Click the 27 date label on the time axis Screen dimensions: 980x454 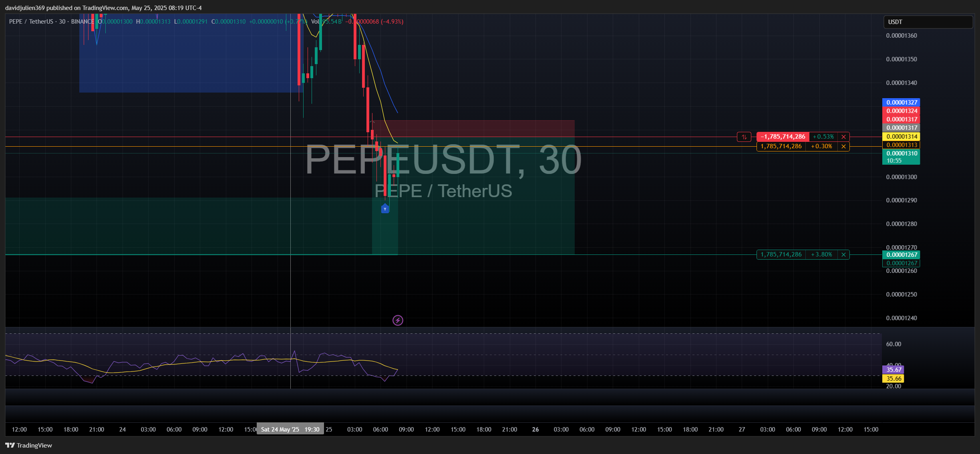[x=742, y=430]
